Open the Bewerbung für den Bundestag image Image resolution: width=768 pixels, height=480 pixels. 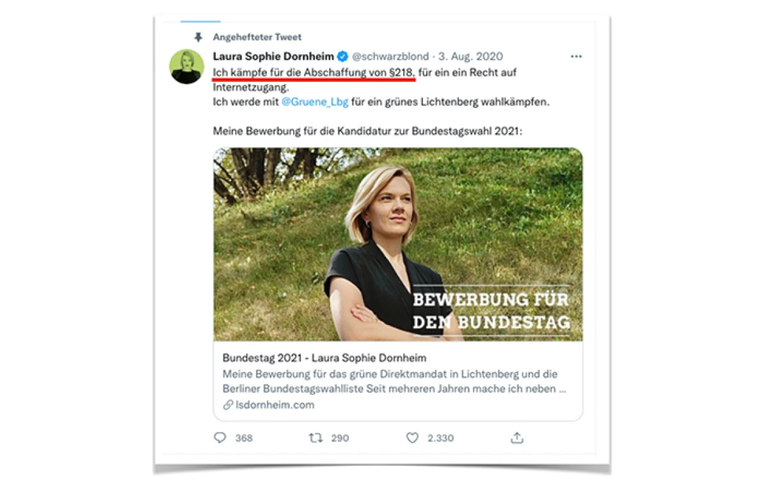coord(398,244)
